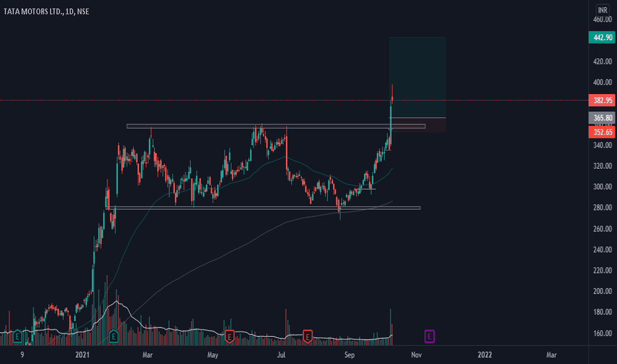The height and width of the screenshot is (364, 617).
Task: Click the red earnings E marker near May
Action: click(230, 336)
